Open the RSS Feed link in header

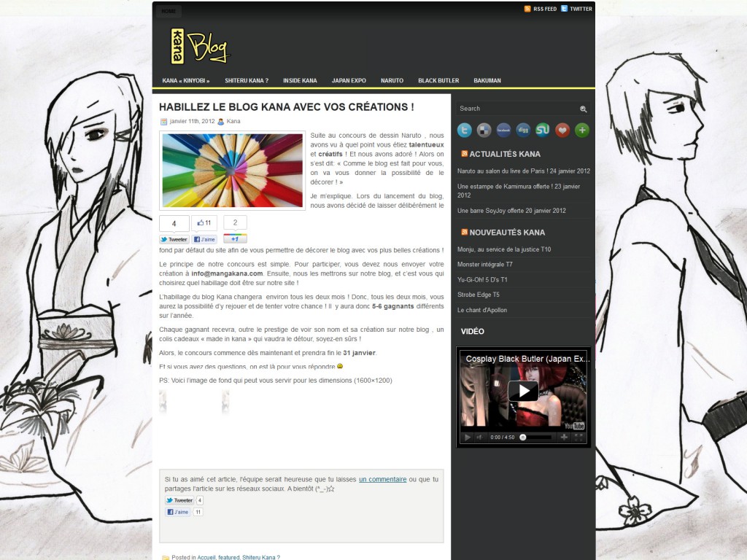click(544, 9)
